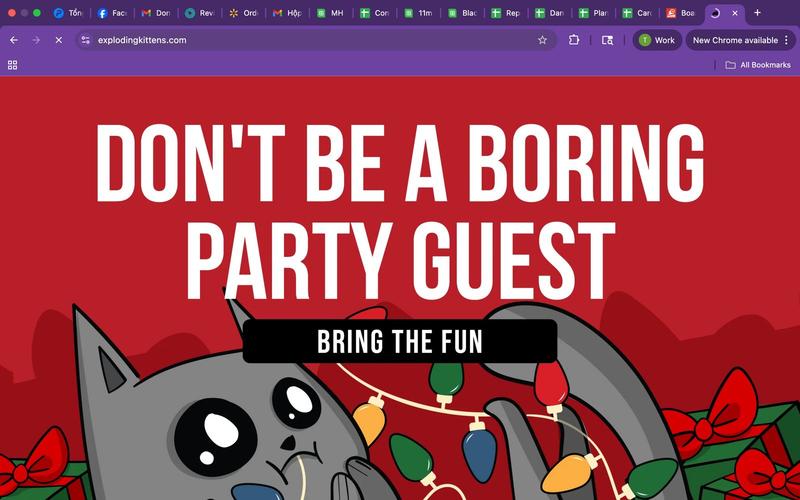Open the All Bookmarks folder
The width and height of the screenshot is (800, 500).
758,65
